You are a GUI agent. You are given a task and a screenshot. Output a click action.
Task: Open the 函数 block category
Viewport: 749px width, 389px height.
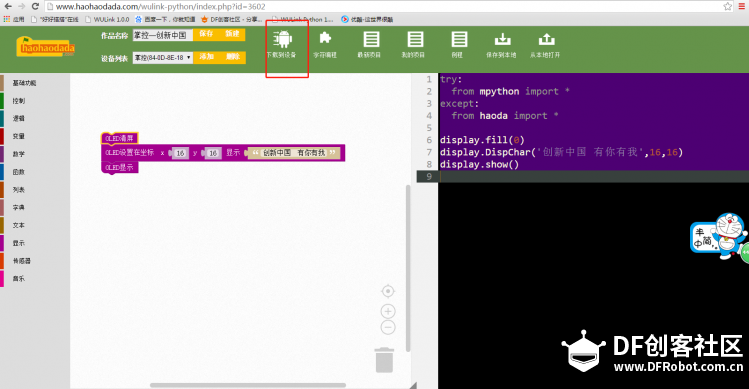[x=19, y=172]
